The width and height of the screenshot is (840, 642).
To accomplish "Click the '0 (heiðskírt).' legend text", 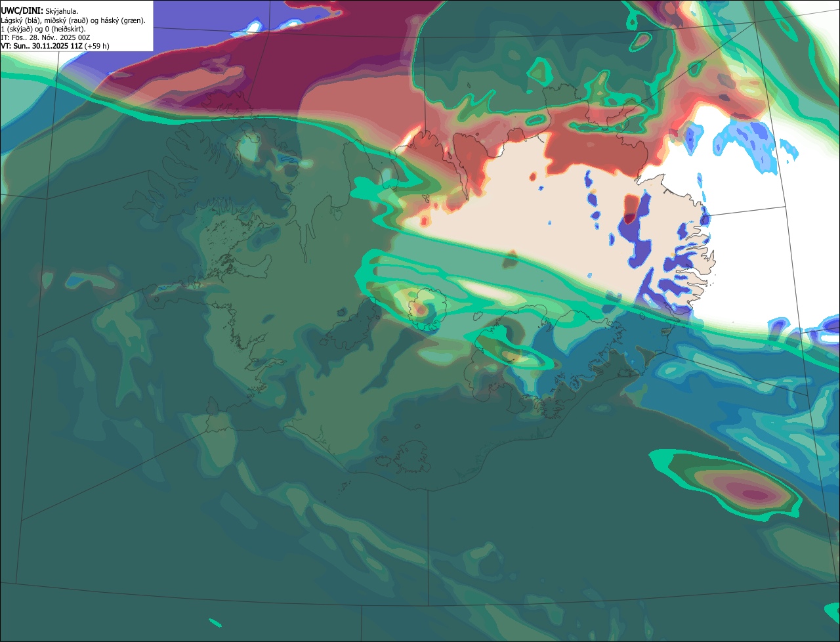I will coord(65,30).
